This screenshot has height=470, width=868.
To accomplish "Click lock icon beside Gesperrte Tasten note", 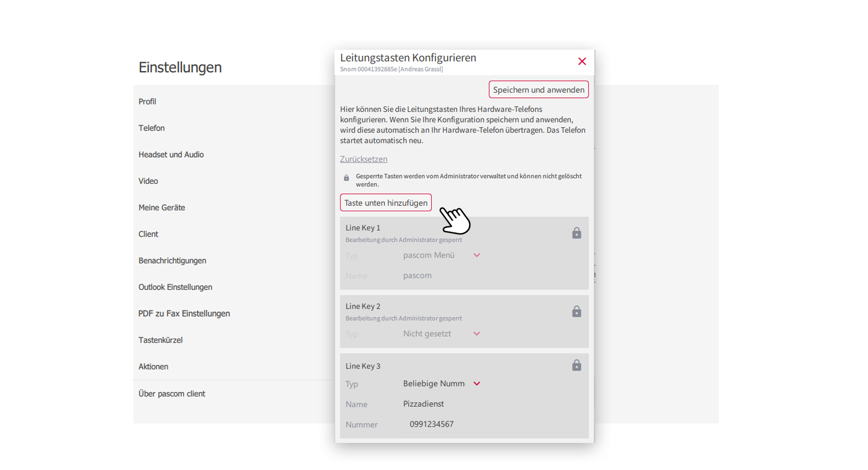I will coord(346,178).
